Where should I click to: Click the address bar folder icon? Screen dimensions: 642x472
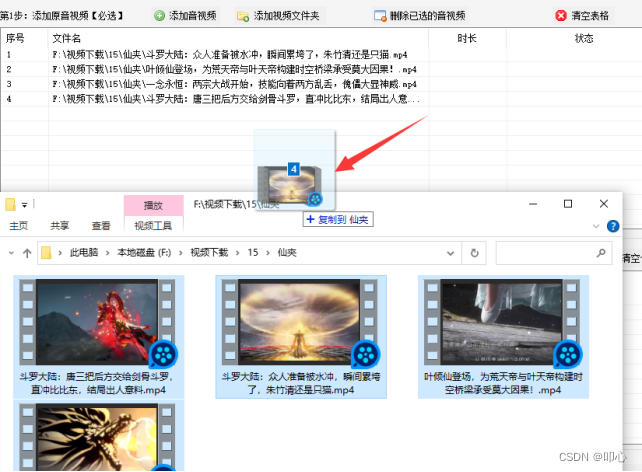point(46,253)
